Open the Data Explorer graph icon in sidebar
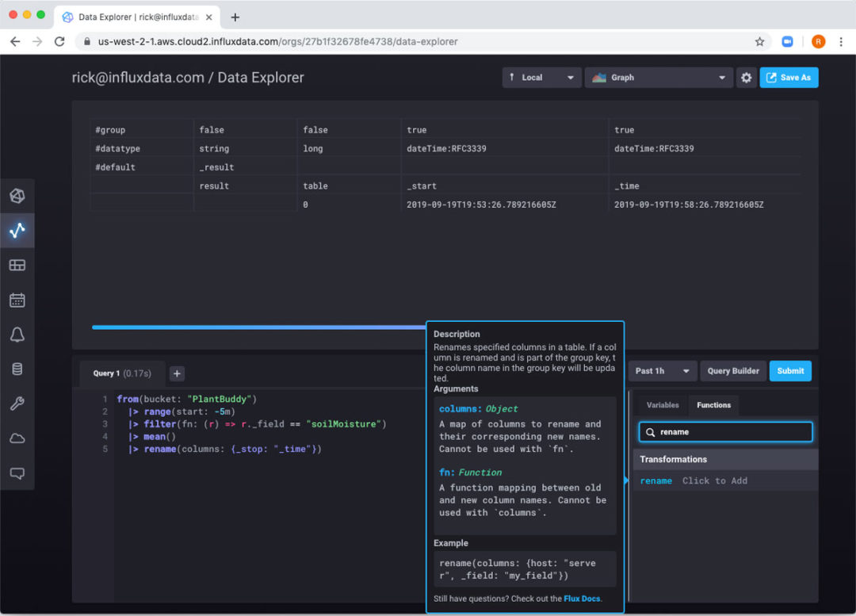The width and height of the screenshot is (856, 616). coord(17,231)
